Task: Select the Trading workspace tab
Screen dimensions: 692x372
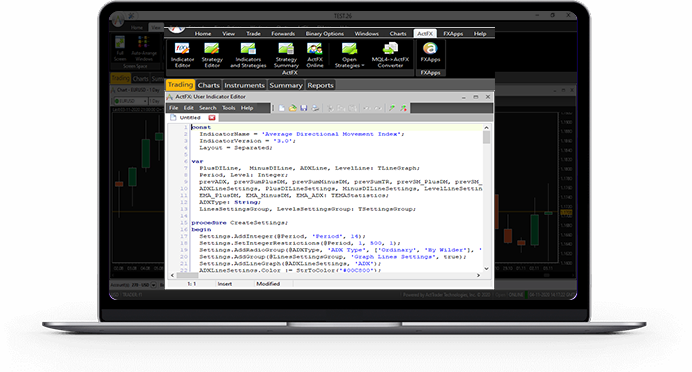Action: coord(180,85)
